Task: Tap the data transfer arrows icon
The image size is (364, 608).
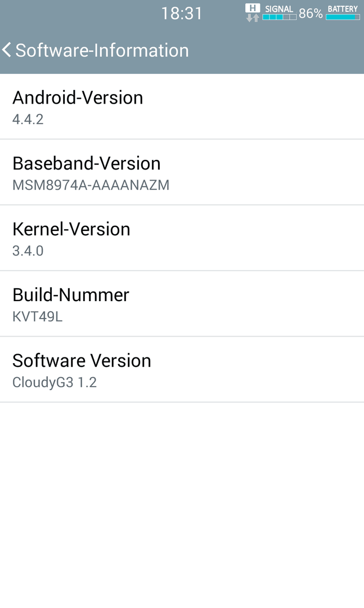Action: tap(253, 17)
